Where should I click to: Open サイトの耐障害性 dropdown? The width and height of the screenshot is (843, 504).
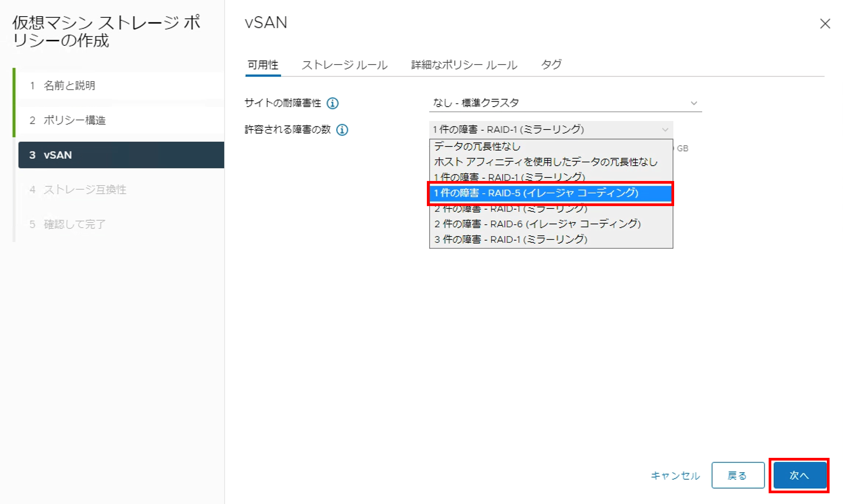pos(565,103)
